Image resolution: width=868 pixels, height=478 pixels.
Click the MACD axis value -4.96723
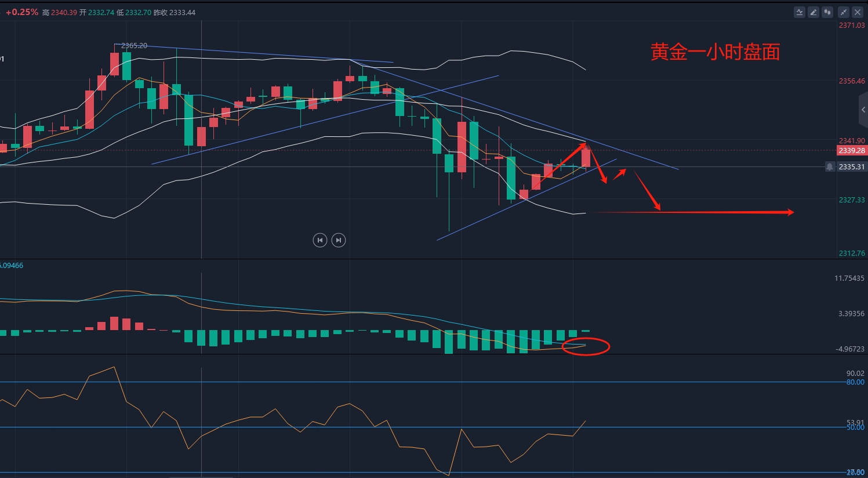[851, 349]
